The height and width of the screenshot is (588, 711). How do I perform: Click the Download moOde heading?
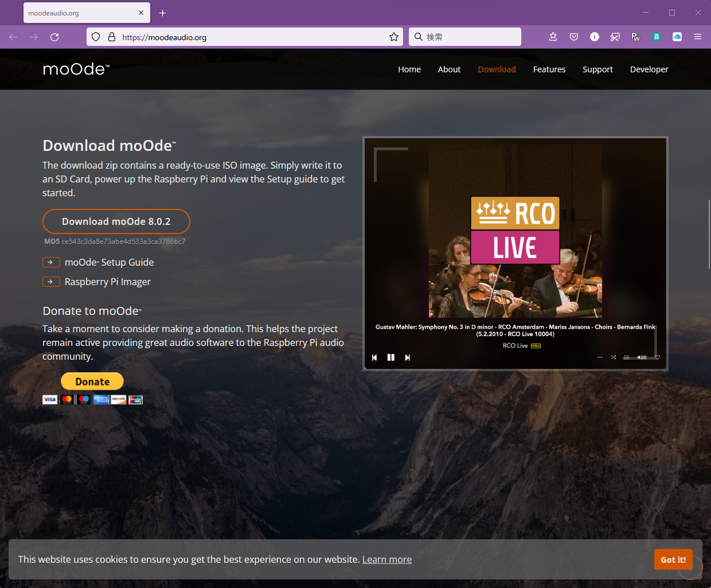click(109, 146)
